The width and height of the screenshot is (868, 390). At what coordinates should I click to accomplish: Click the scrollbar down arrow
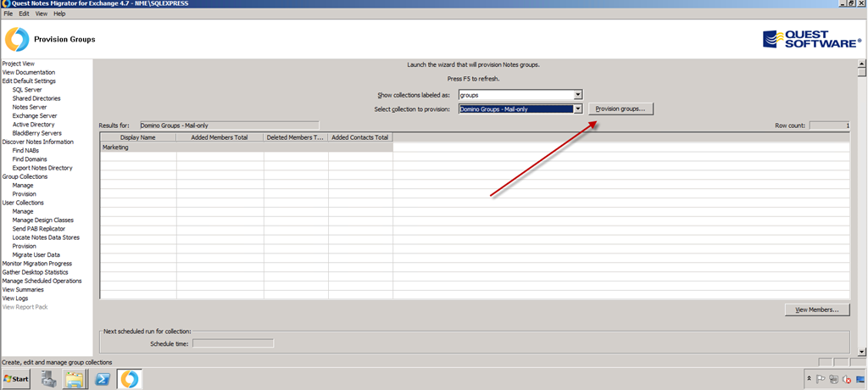(x=861, y=352)
